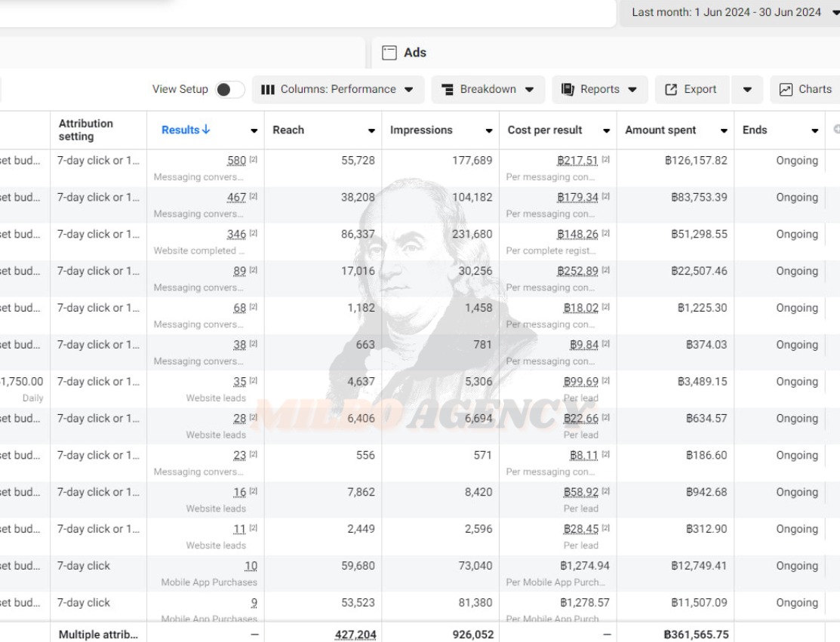Click the Export arrow icon
The image size is (840, 642).
[671, 90]
